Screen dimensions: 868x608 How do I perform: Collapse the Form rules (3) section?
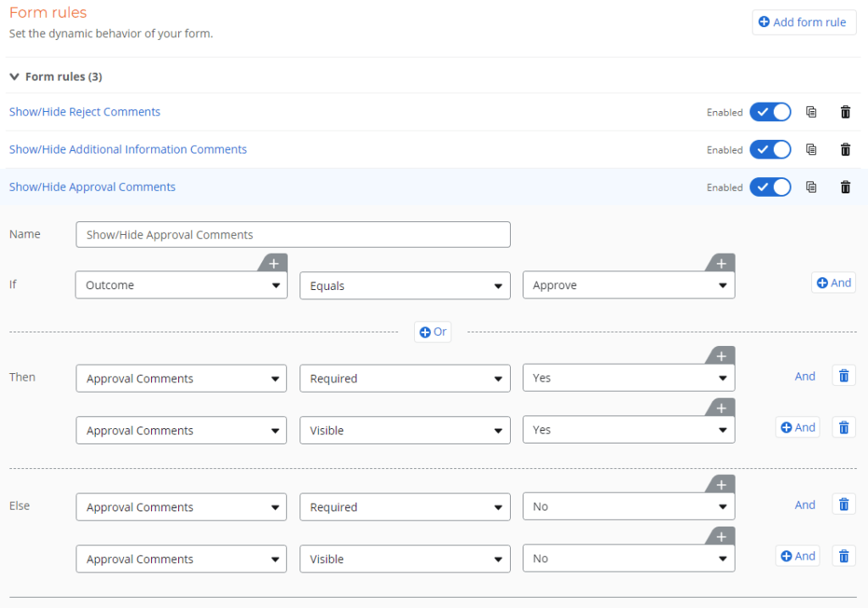(x=14, y=77)
